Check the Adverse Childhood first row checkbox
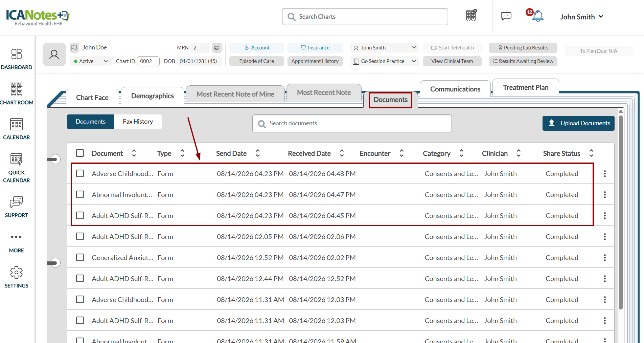 (80, 174)
